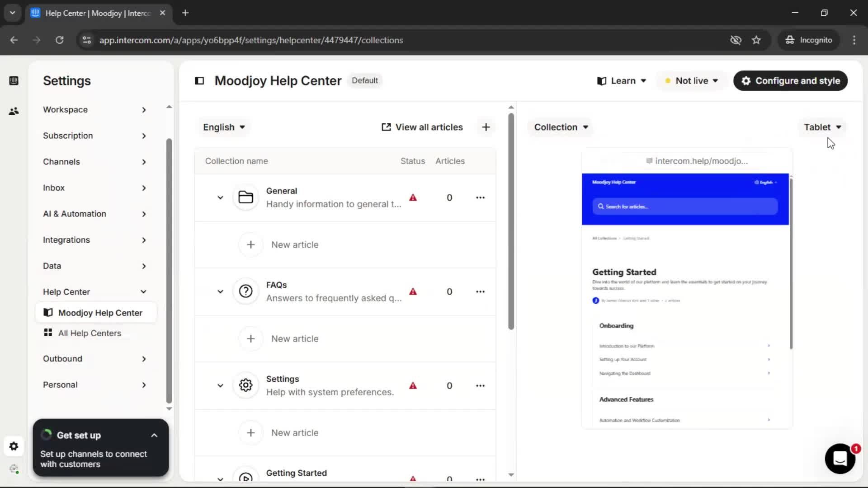Click New article under General
This screenshot has height=488, width=868.
click(295, 244)
